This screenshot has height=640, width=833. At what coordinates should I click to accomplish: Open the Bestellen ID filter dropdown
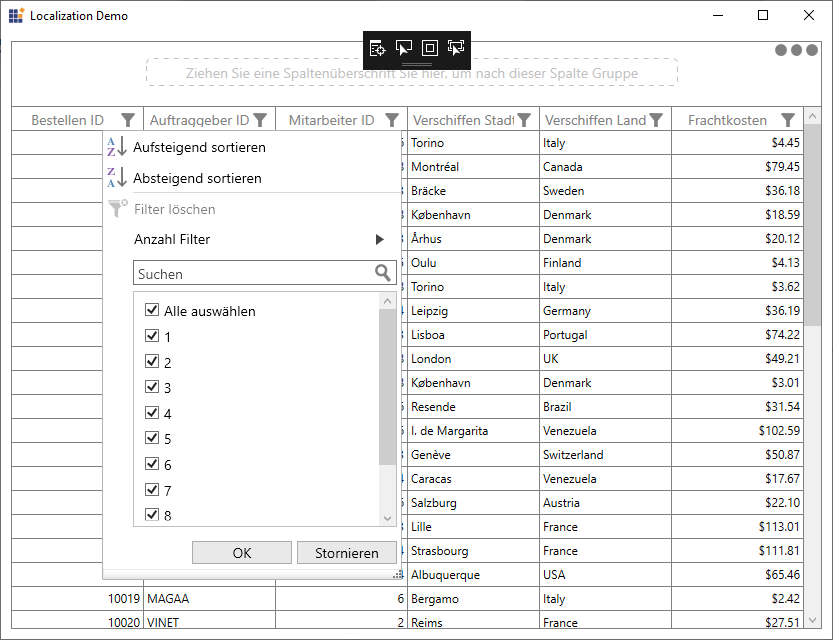(x=128, y=119)
